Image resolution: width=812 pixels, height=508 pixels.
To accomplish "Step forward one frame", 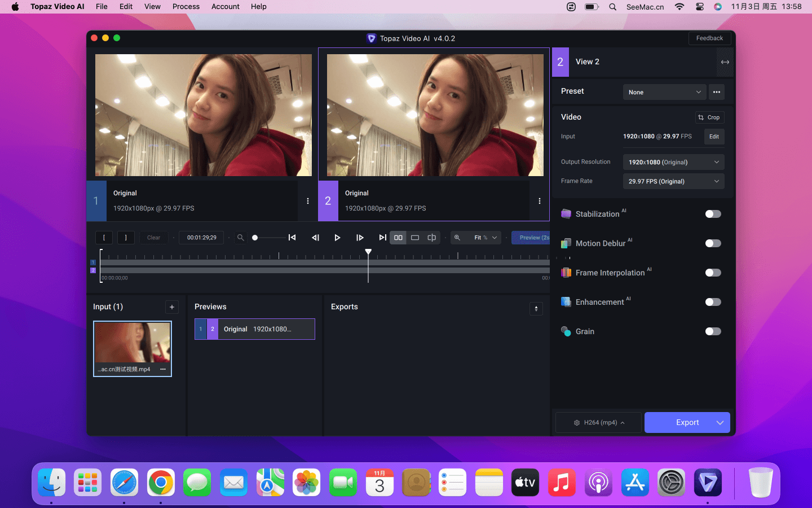I will pos(360,238).
